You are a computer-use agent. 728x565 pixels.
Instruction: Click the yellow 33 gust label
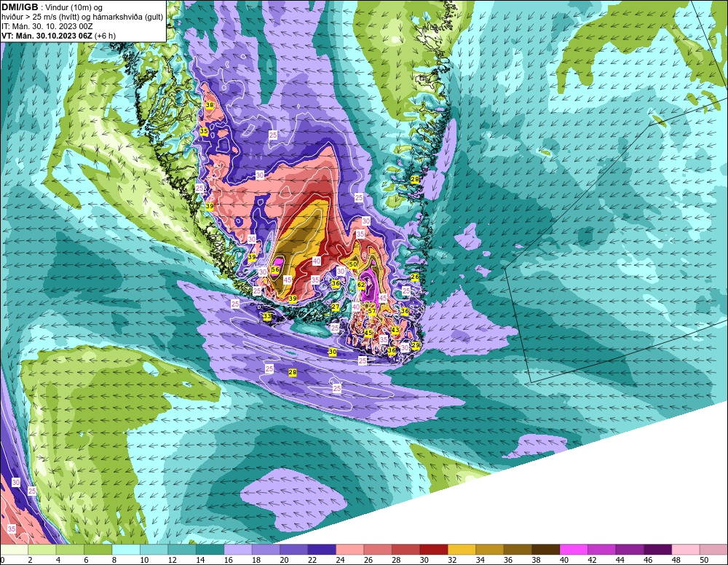point(267,316)
